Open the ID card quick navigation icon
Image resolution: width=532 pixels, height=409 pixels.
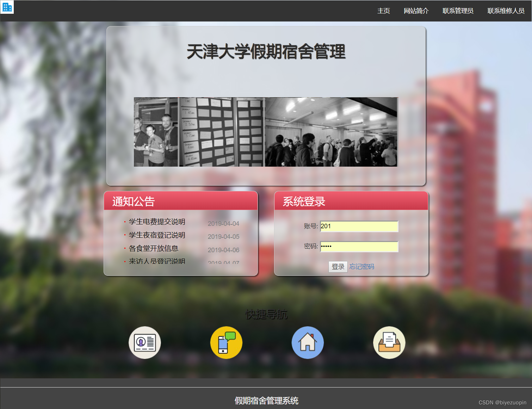click(x=145, y=342)
